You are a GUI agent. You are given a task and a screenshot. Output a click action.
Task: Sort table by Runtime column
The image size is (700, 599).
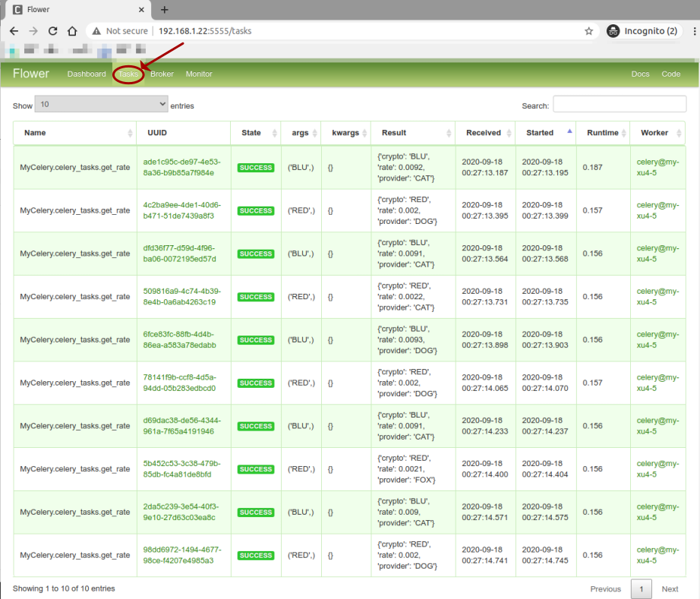602,133
